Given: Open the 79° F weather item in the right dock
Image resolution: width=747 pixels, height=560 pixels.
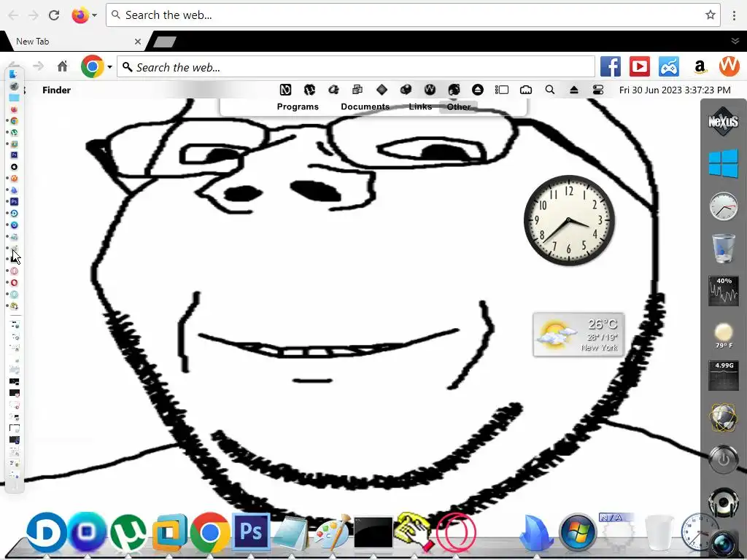Looking at the screenshot, I should click(x=723, y=335).
